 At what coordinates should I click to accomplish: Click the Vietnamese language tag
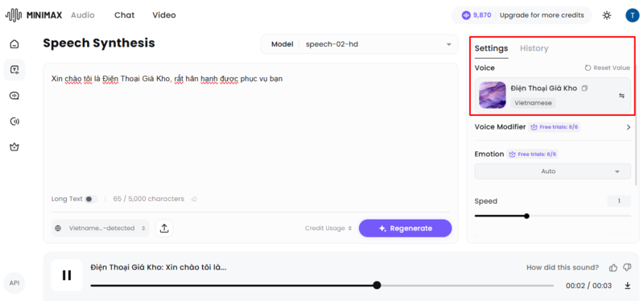533,103
